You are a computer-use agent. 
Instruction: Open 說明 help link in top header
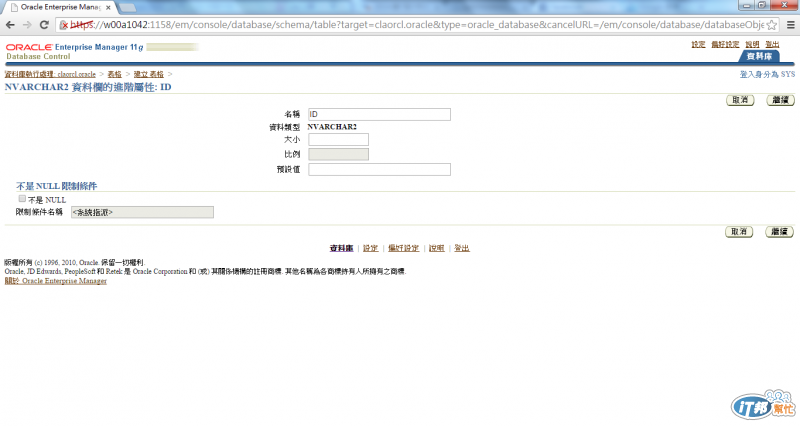tap(752, 44)
